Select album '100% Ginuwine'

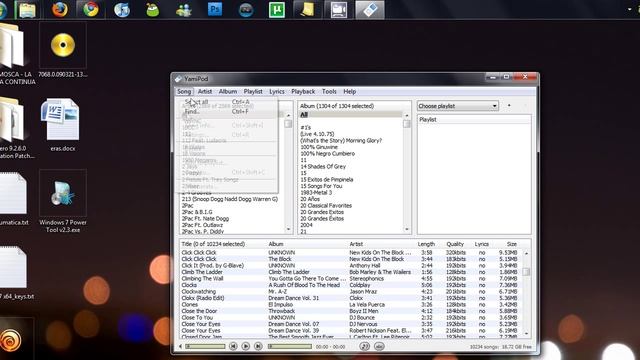click(319, 147)
